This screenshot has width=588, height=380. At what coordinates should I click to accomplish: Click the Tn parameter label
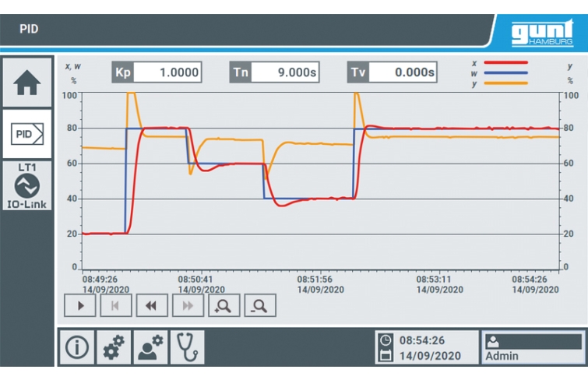pyautogui.click(x=241, y=72)
